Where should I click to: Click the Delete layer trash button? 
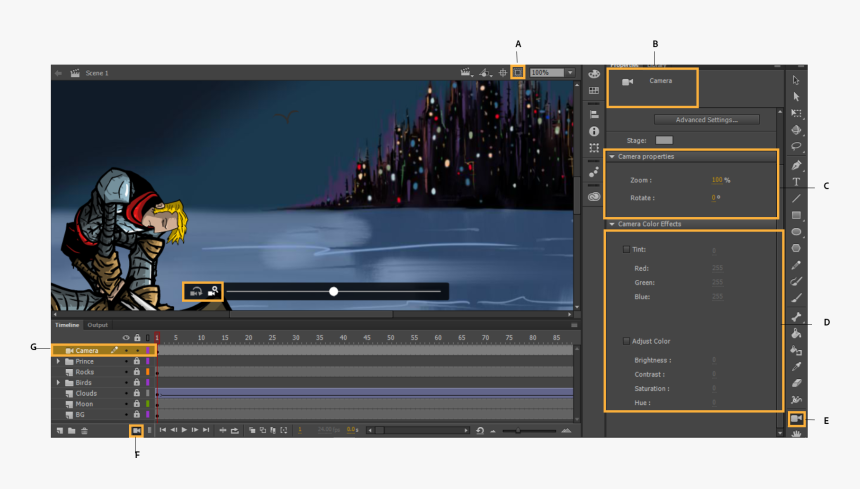(84, 431)
